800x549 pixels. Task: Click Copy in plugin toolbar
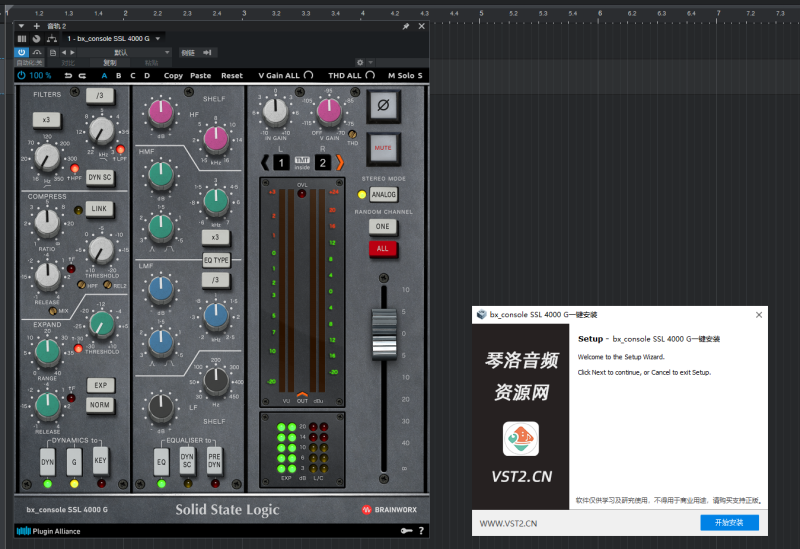click(x=173, y=76)
